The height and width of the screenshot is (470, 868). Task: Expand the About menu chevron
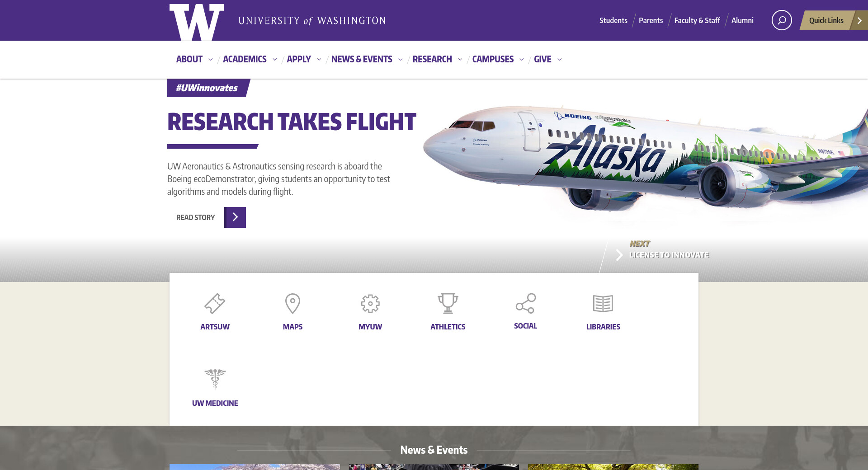[211, 59]
